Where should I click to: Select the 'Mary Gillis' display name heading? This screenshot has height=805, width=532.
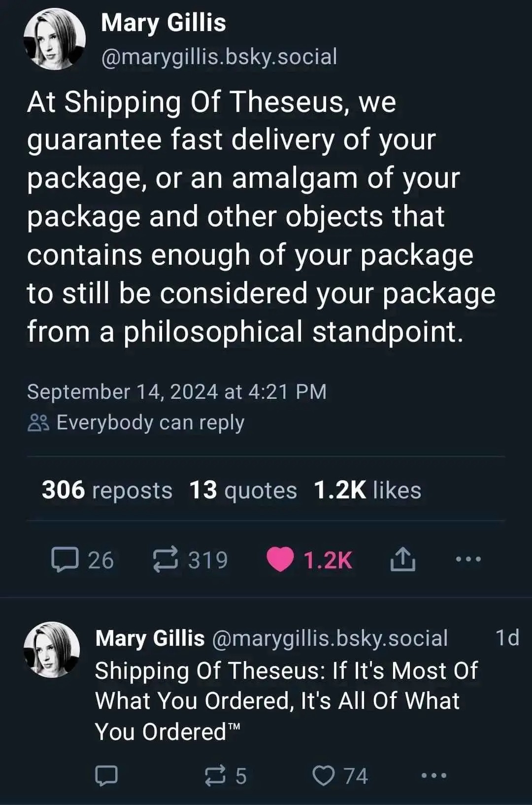point(163,22)
